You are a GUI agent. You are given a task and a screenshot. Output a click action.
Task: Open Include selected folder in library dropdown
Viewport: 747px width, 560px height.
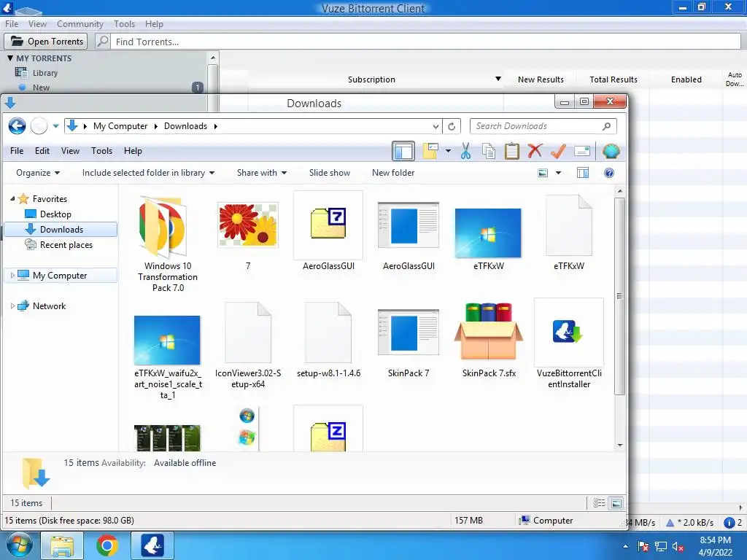[148, 173]
